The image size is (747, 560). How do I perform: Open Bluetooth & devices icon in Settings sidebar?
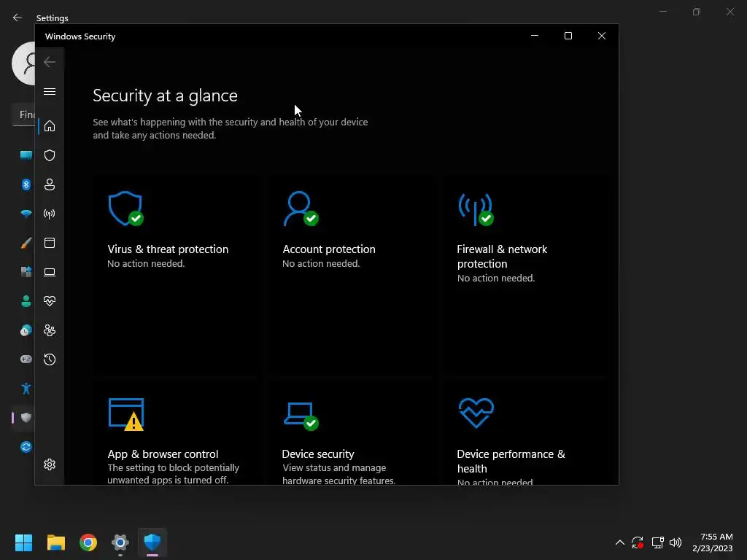(26, 184)
